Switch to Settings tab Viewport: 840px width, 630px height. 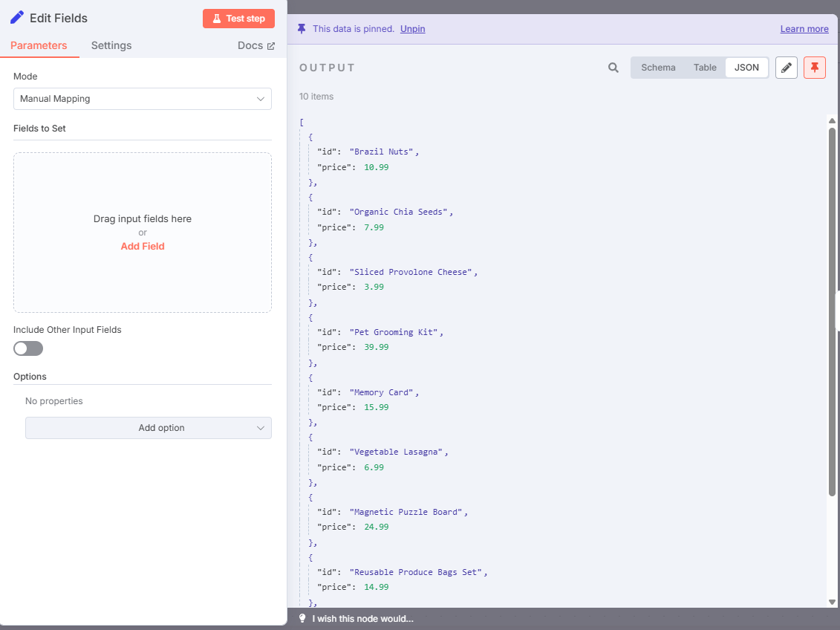(x=111, y=45)
